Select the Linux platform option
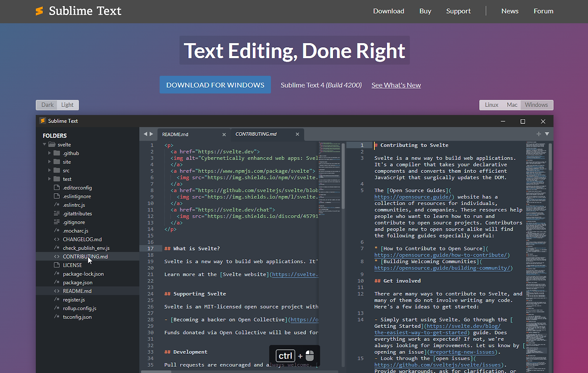 coord(492,105)
